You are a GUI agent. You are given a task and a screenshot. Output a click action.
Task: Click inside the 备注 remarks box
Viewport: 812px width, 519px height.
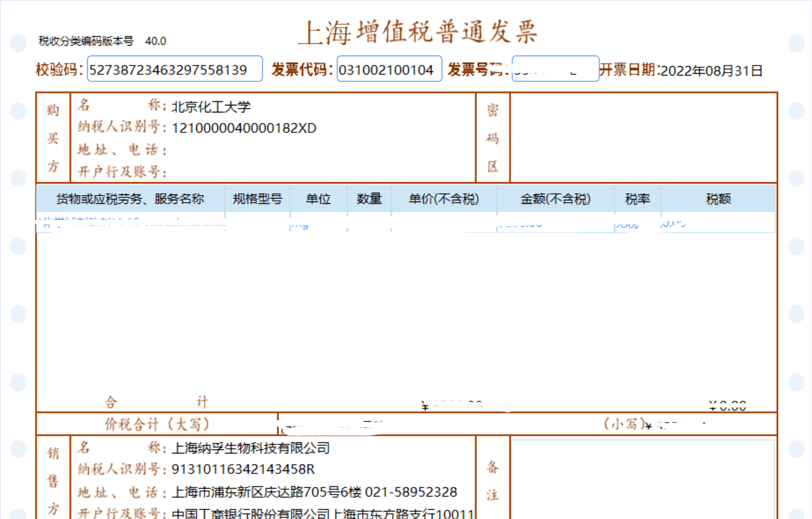643,477
